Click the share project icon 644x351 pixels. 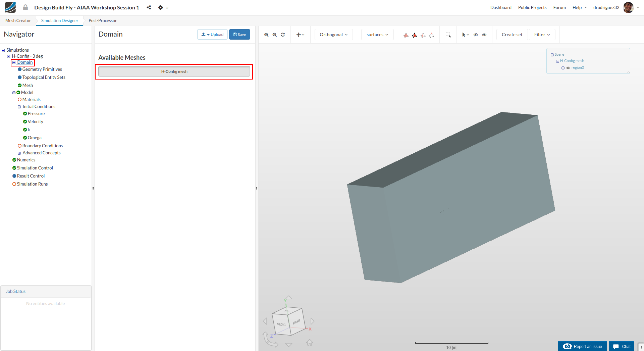pos(149,7)
